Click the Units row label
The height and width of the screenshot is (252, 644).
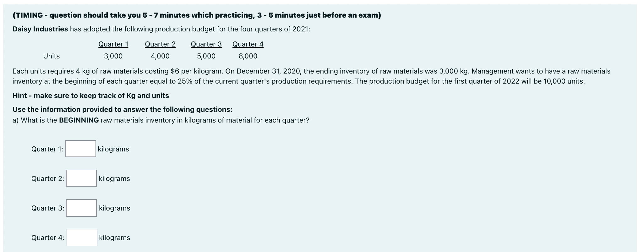point(51,56)
